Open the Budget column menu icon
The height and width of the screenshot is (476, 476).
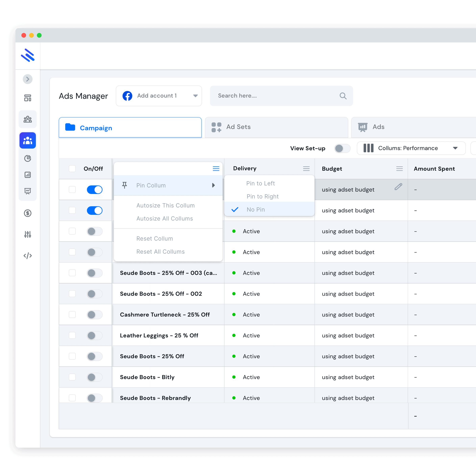pos(399,169)
